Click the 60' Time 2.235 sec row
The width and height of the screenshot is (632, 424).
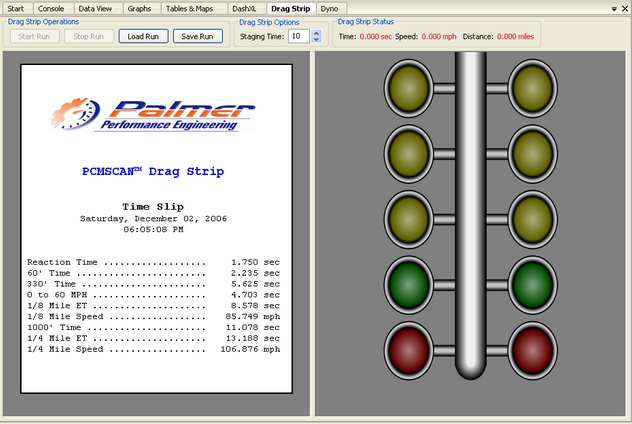point(154,273)
